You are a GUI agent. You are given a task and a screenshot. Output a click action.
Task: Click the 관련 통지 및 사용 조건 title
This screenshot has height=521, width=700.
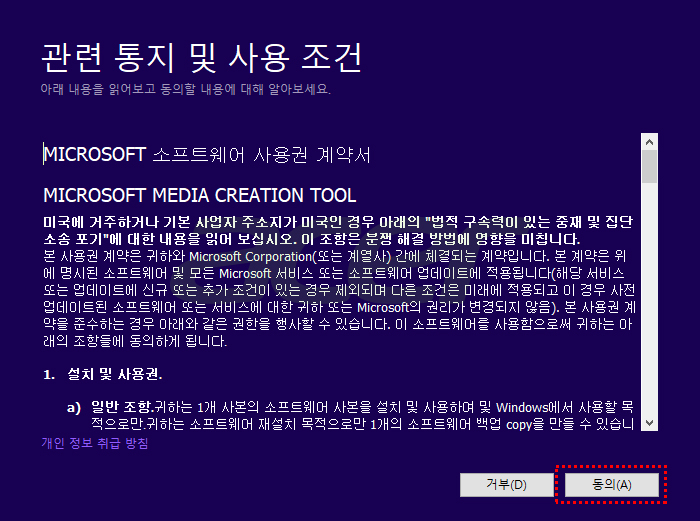(x=201, y=58)
